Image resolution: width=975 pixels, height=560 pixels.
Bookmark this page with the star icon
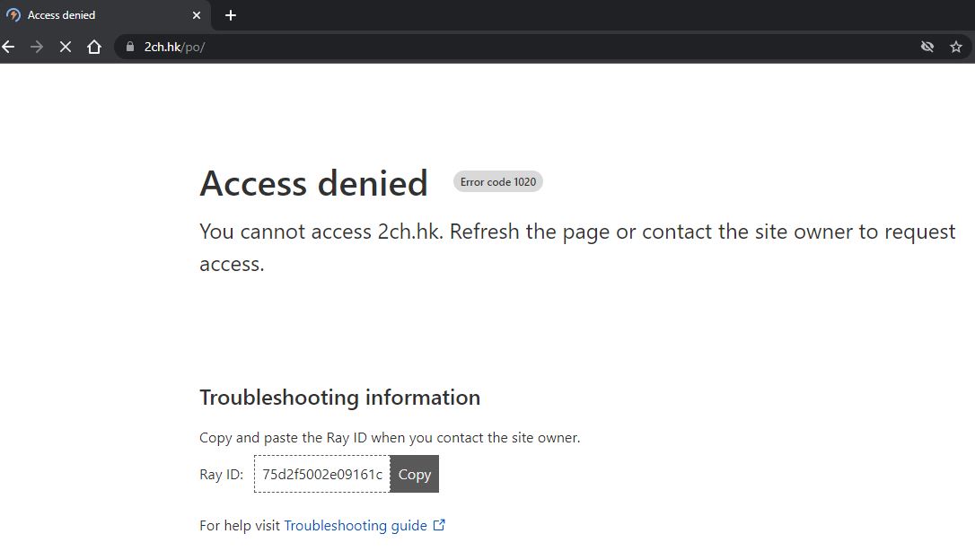[956, 47]
